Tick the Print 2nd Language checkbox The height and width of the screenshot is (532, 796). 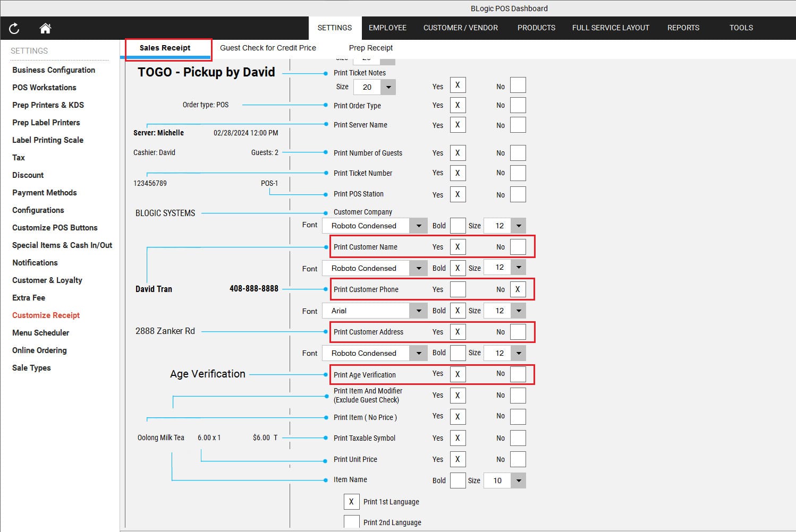[351, 522]
